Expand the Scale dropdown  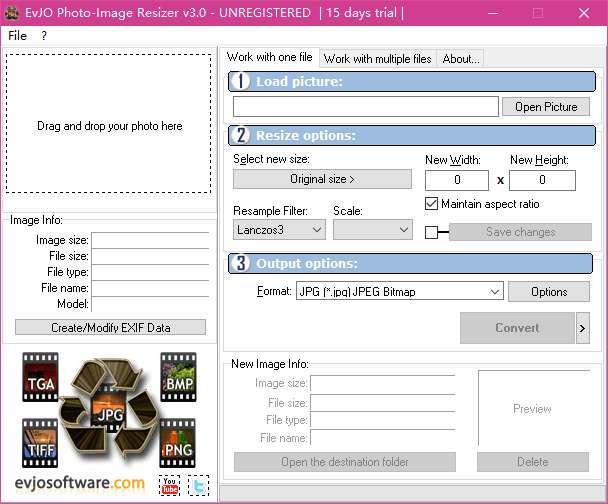(373, 230)
